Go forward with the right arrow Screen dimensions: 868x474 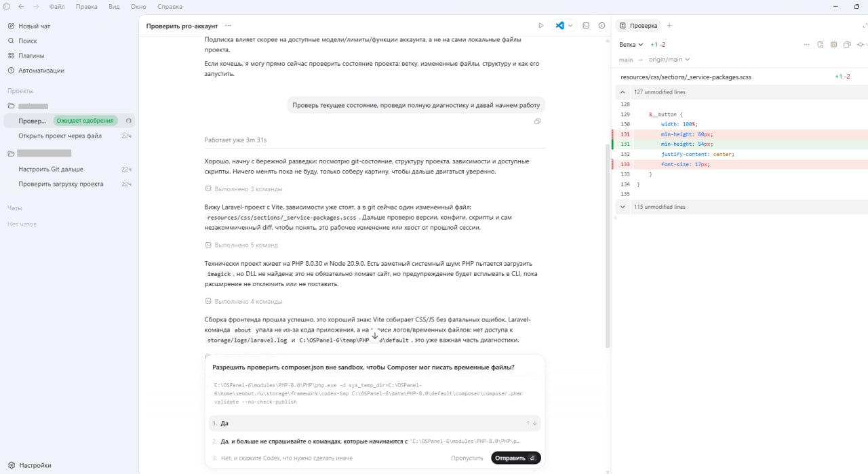click(x=36, y=6)
